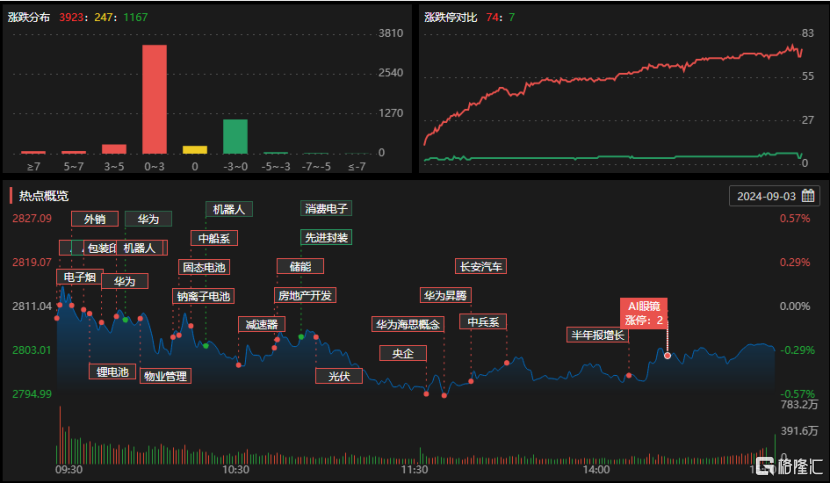Select the 先进封装 hotspot tag
The image size is (830, 483).
pos(326,237)
